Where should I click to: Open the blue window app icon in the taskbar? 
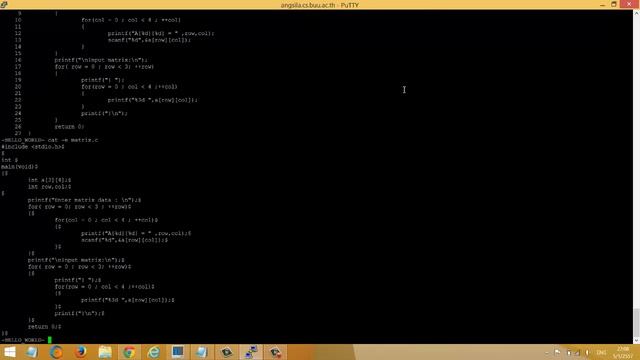tap(178, 352)
